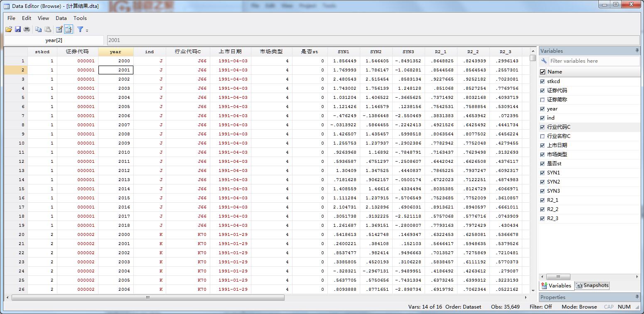644x314 pixels.
Task: Uncheck the SYN1 variable checkbox
Action: tap(542, 173)
